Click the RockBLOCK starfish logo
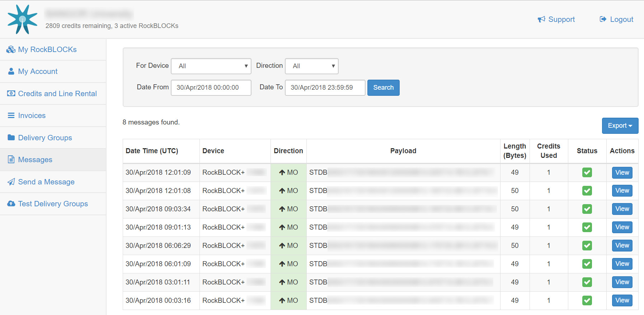644x315 pixels. [x=22, y=19]
